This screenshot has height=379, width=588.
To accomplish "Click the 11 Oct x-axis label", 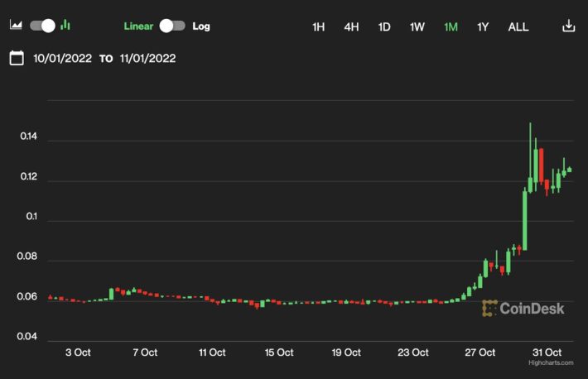I will coord(212,353).
